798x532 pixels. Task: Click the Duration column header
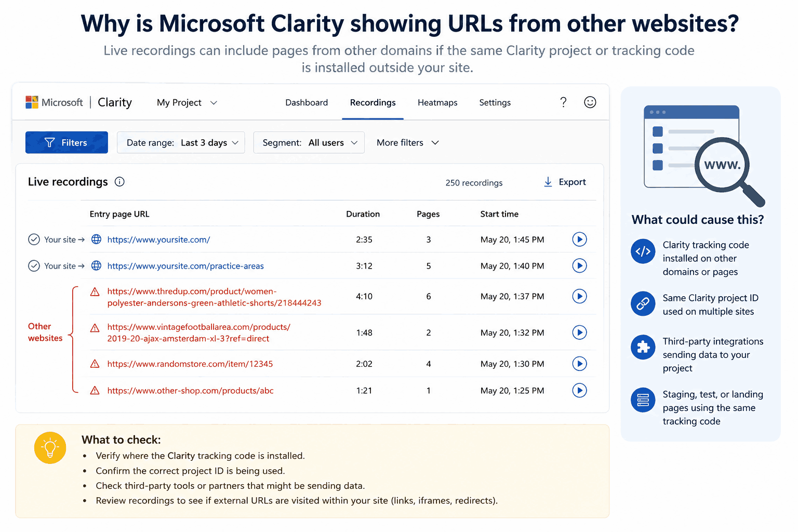pos(363,214)
